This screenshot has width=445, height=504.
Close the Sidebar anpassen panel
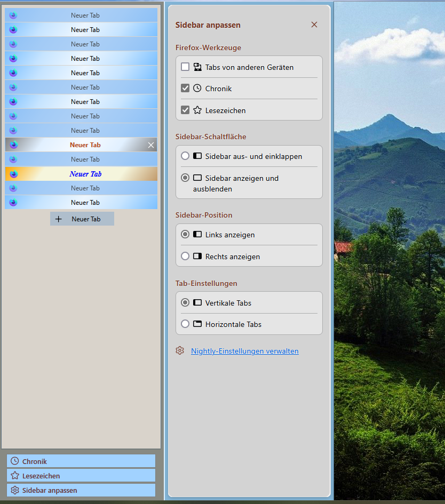314,25
